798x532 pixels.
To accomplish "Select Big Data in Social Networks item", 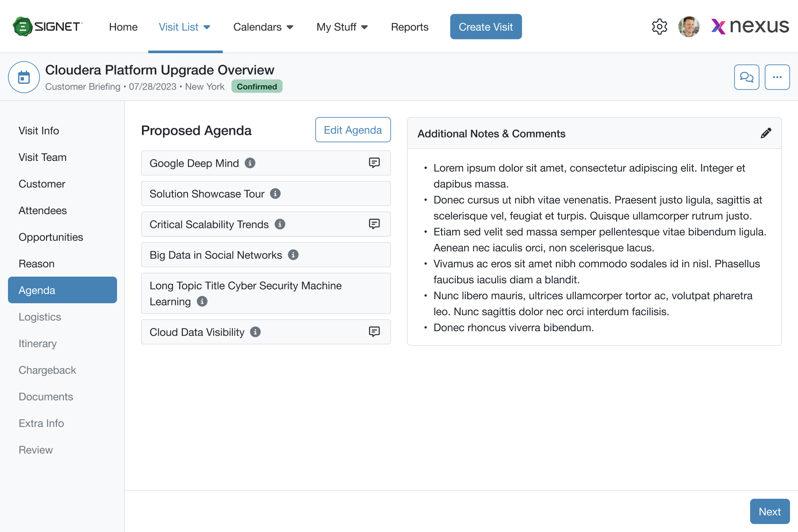I will [266, 255].
